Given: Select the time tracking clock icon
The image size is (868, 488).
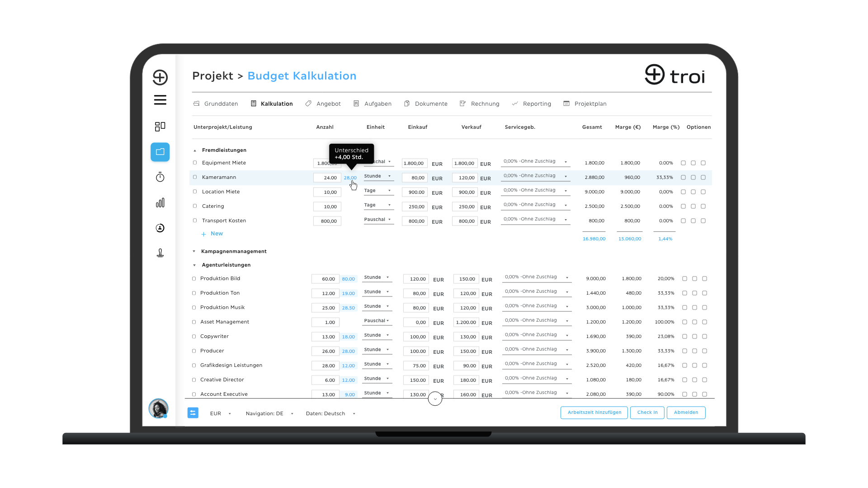Looking at the screenshot, I should [x=159, y=177].
